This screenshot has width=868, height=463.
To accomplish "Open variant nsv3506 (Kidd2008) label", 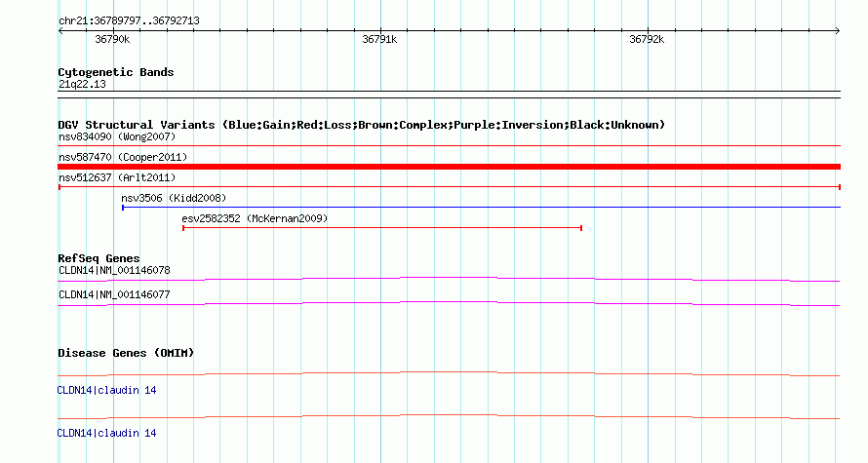I will pos(174,198).
